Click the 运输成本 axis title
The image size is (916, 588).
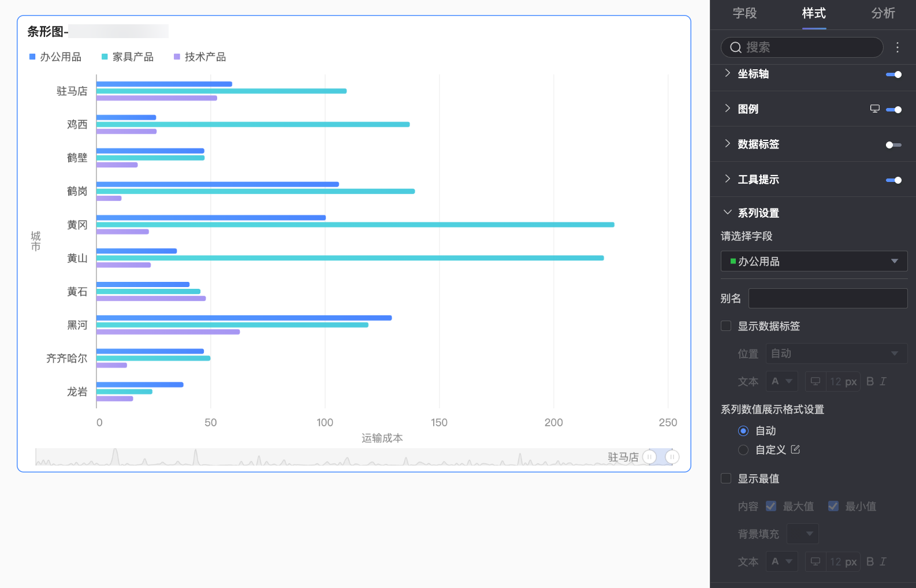382,438
